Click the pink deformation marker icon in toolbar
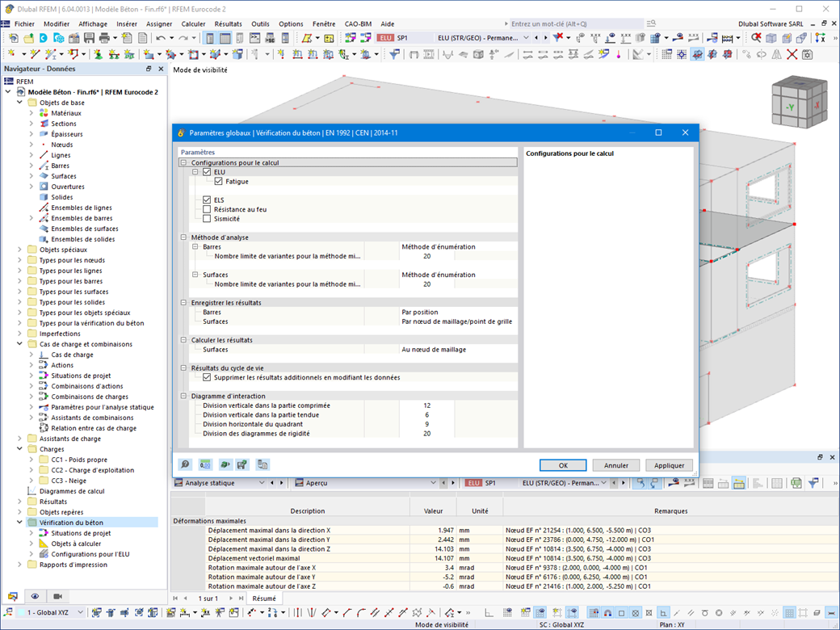This screenshot has width=840, height=630. coord(619,54)
